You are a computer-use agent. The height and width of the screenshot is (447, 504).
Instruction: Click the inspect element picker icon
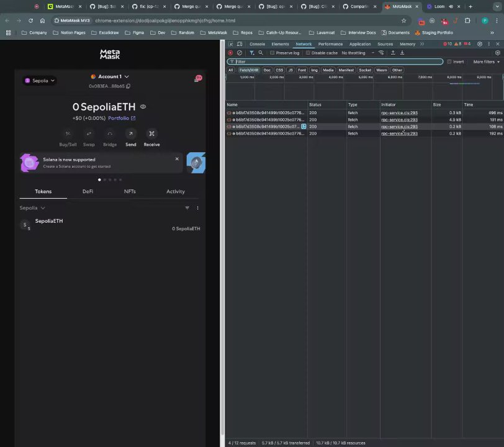point(230,43)
